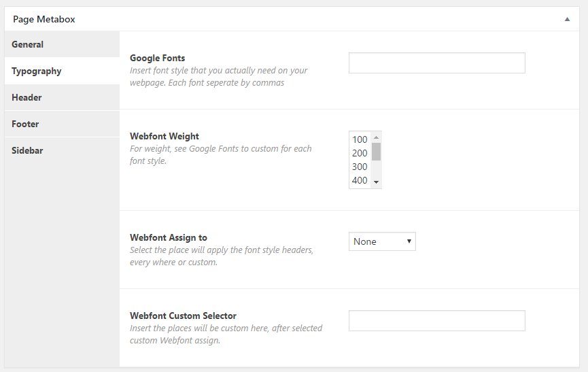Open the Footer tab
This screenshot has width=588, height=372.
(62, 124)
